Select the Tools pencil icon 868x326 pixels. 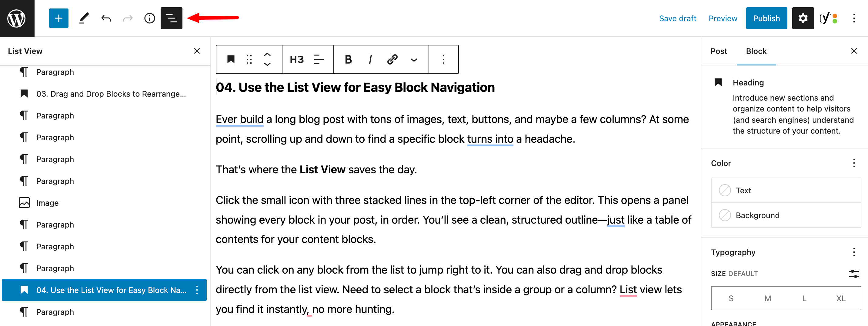click(84, 18)
